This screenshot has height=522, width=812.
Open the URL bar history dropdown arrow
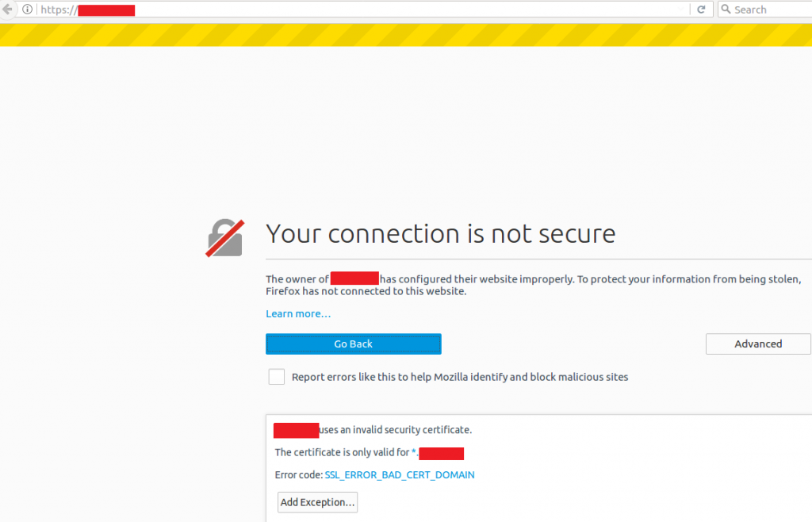[681, 10]
